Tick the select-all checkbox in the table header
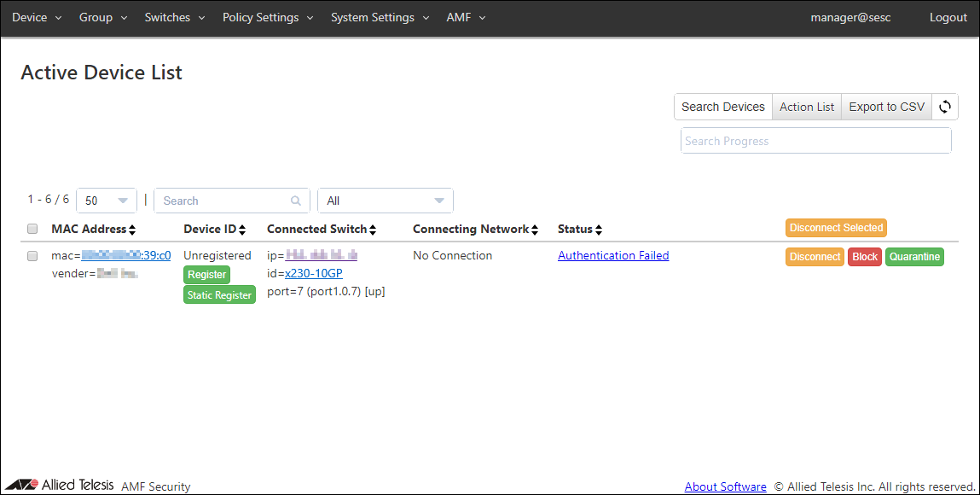The height and width of the screenshot is (495, 980). point(32,229)
